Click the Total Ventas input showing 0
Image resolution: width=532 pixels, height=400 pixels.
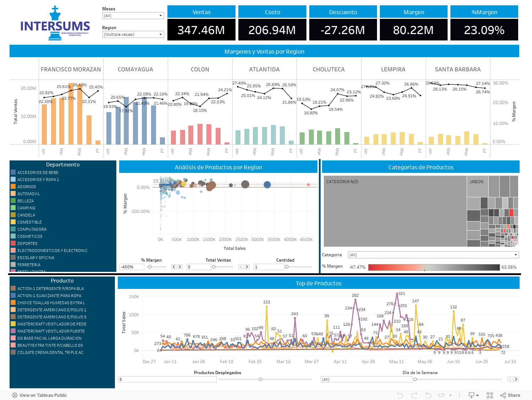pos(199,267)
